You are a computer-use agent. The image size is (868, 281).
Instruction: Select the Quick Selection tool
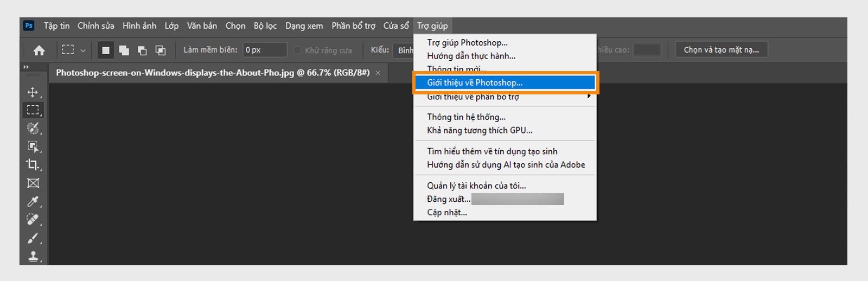point(33,129)
